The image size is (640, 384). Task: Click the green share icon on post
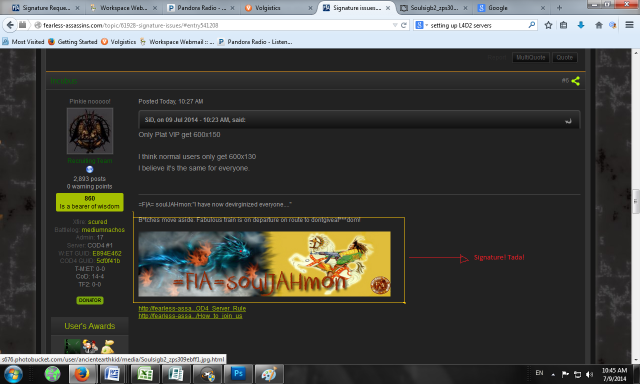(576, 81)
